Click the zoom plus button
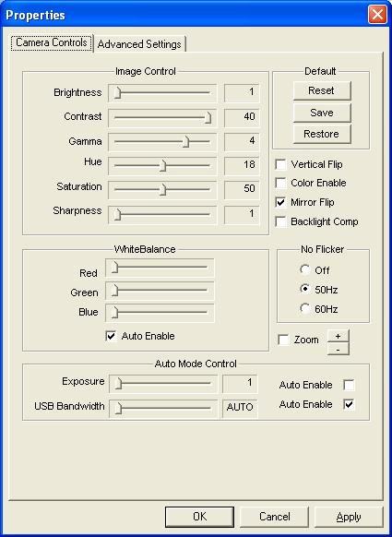The height and width of the screenshot is (537, 392). (x=338, y=336)
